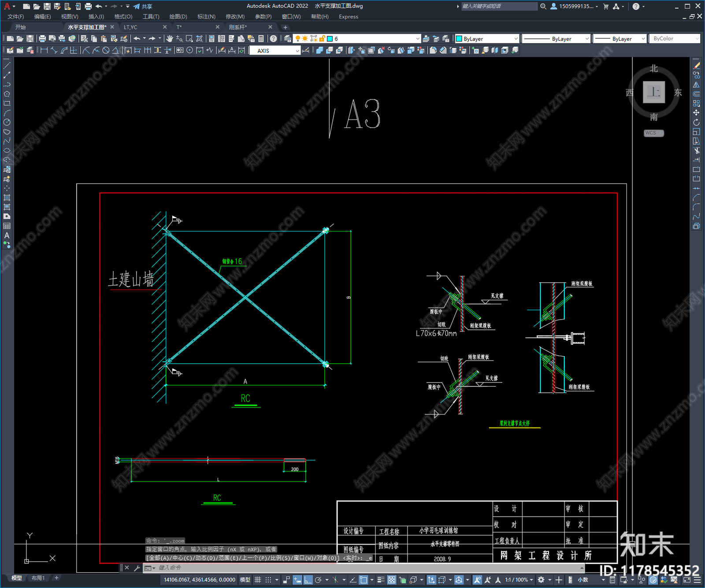Expand the WCS coordinate system dropdown

click(x=654, y=133)
